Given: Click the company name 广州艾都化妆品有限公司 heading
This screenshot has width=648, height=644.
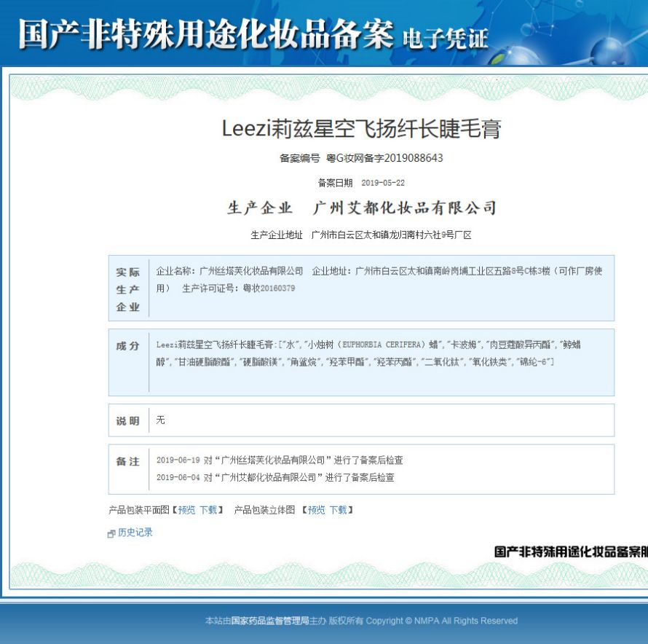Looking at the screenshot, I should [404, 208].
